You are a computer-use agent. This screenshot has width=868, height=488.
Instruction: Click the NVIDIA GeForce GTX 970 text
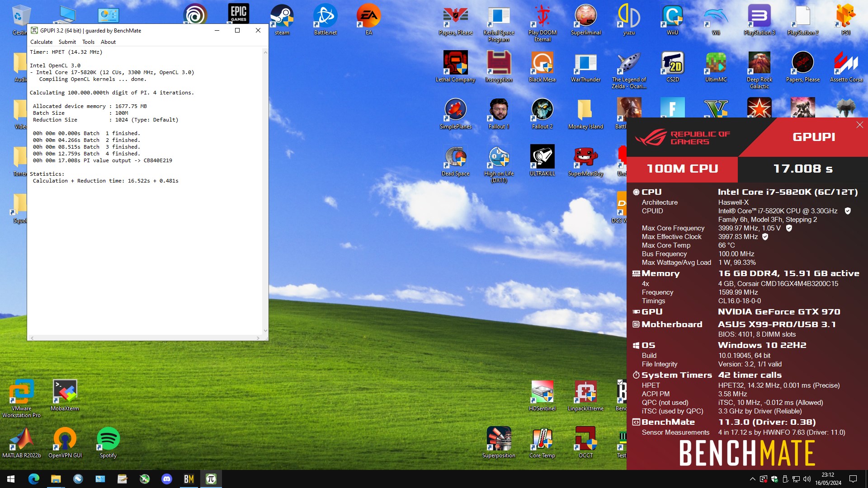pos(779,312)
